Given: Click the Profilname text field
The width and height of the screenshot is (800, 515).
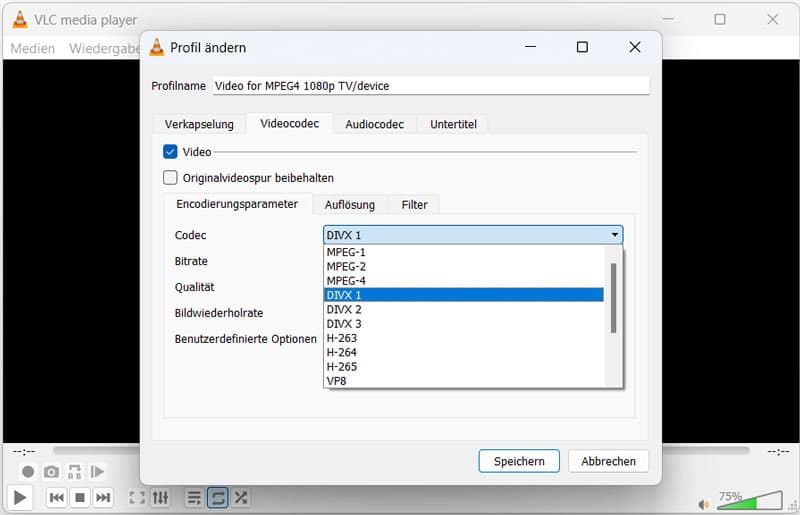Looking at the screenshot, I should coord(431,86).
